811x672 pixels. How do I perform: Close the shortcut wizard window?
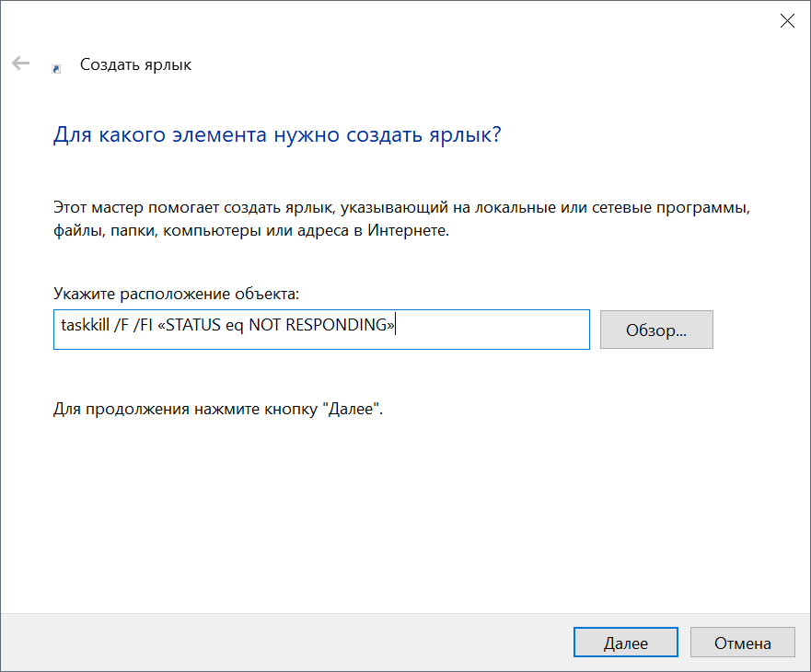pos(787,21)
